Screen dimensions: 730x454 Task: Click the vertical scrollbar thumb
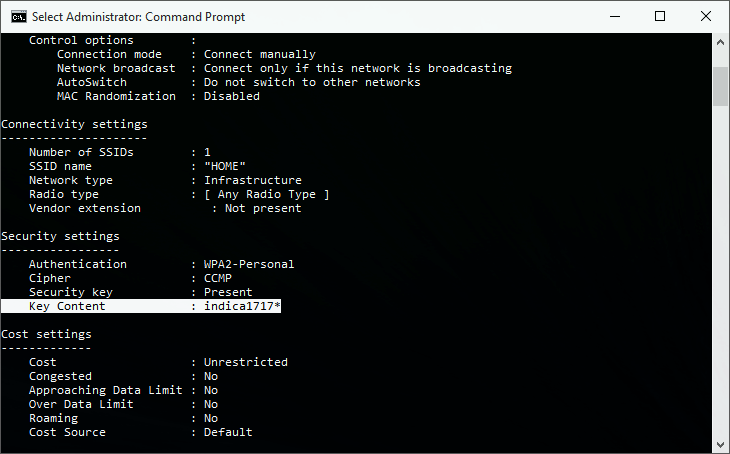[x=720, y=87]
